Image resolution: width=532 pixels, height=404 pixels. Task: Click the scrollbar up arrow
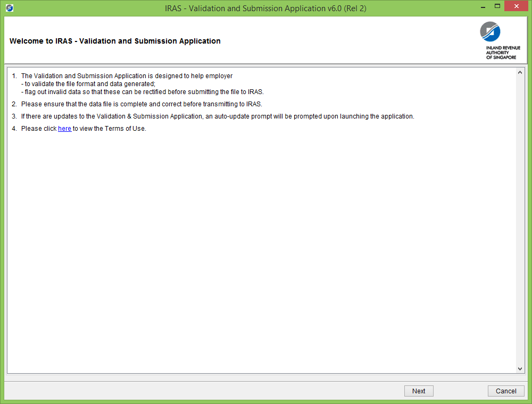click(x=520, y=72)
